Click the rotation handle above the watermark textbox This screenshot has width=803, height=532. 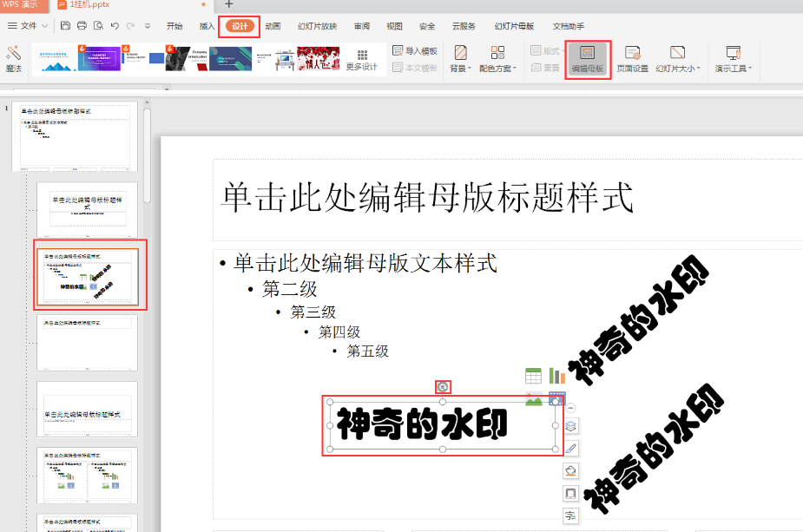click(443, 387)
